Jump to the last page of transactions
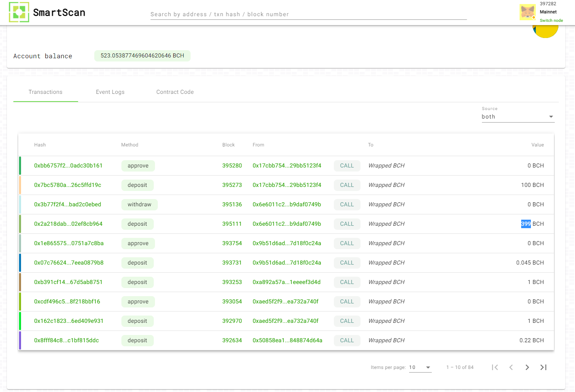The image size is (575, 392). [x=543, y=367]
